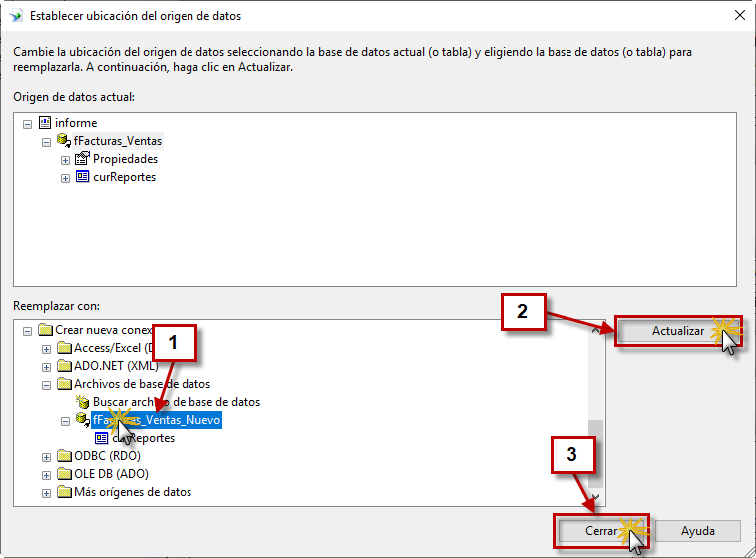This screenshot has height=558, width=756.
Task: Close the dialog with the X button
Action: [740, 15]
